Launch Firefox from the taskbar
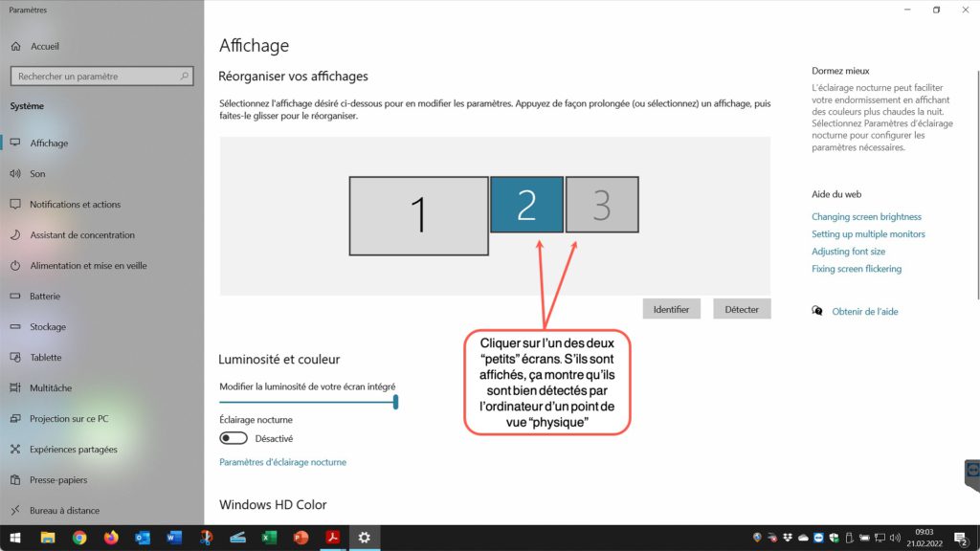Viewport: 980px width, 551px height. (111, 538)
